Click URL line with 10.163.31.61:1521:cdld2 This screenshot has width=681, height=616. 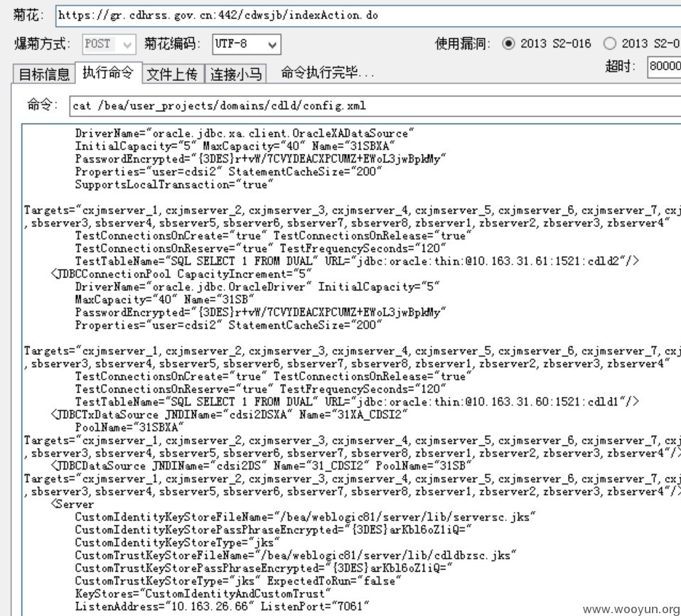357,261
